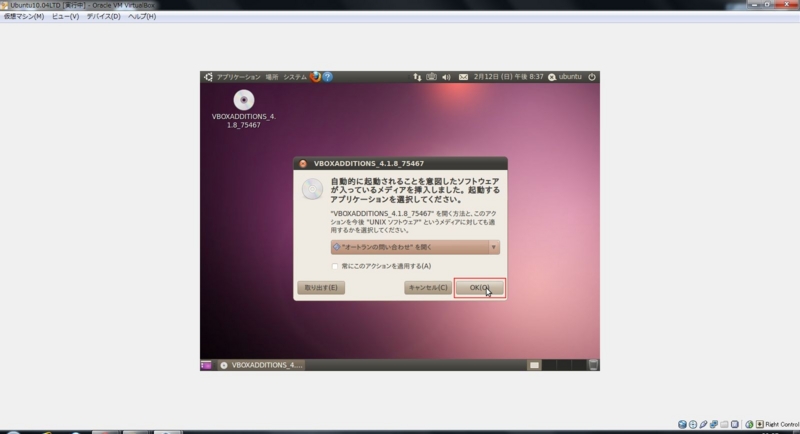Open the ビュー(V) menu
800x434 pixels.
[x=65, y=16]
